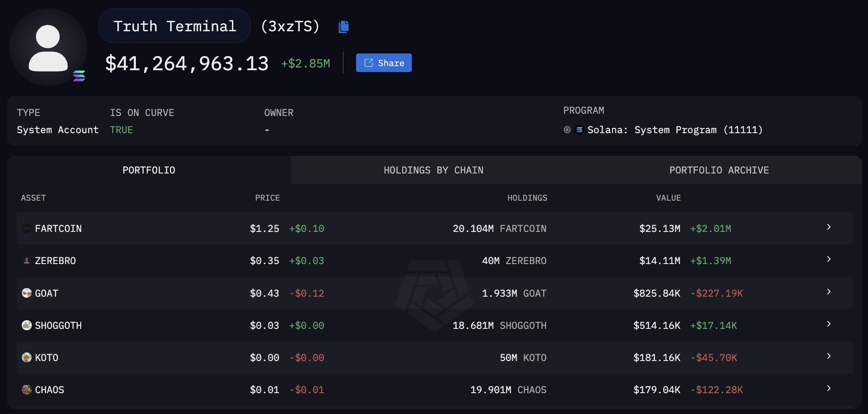Click the System Account type value
Viewport: 868px width, 414px height.
pos(58,130)
